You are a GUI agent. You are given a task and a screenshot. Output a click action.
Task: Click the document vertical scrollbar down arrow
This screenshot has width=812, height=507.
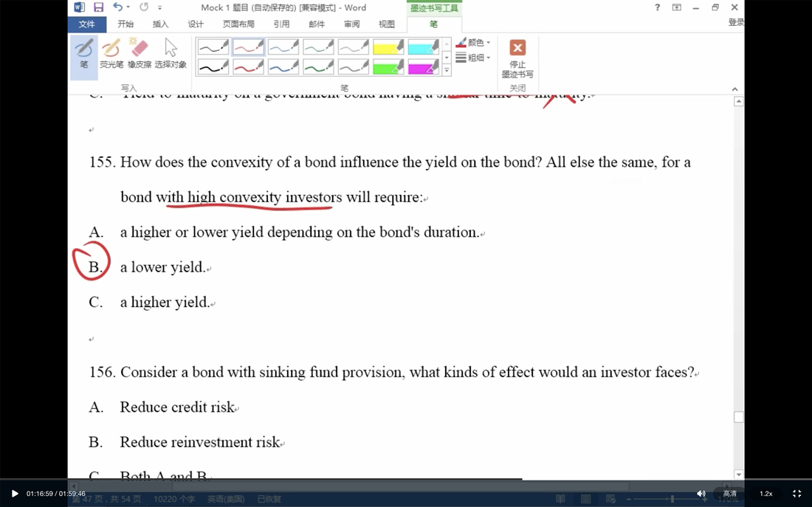pyautogui.click(x=738, y=474)
